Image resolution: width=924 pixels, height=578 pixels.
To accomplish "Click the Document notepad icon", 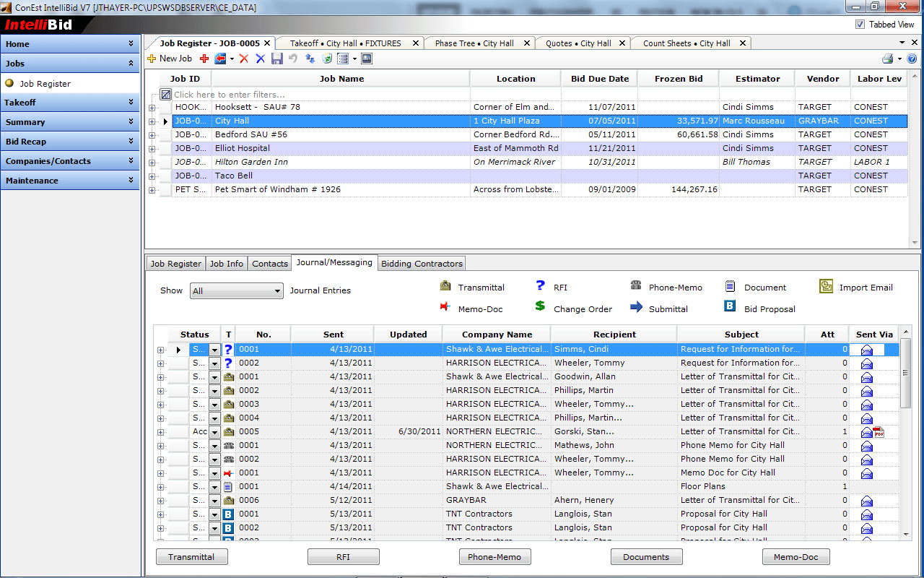I will (731, 286).
